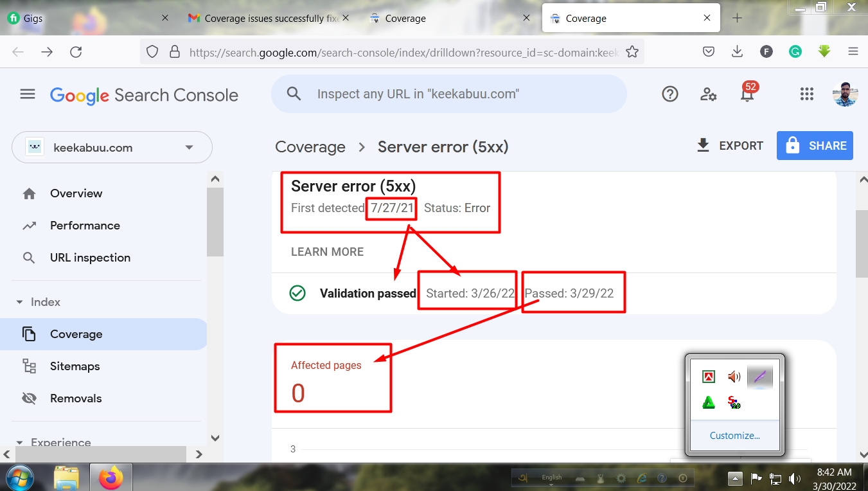The height and width of the screenshot is (491, 868).
Task: Click the Save to Pocket icon
Action: pyautogui.click(x=709, y=51)
